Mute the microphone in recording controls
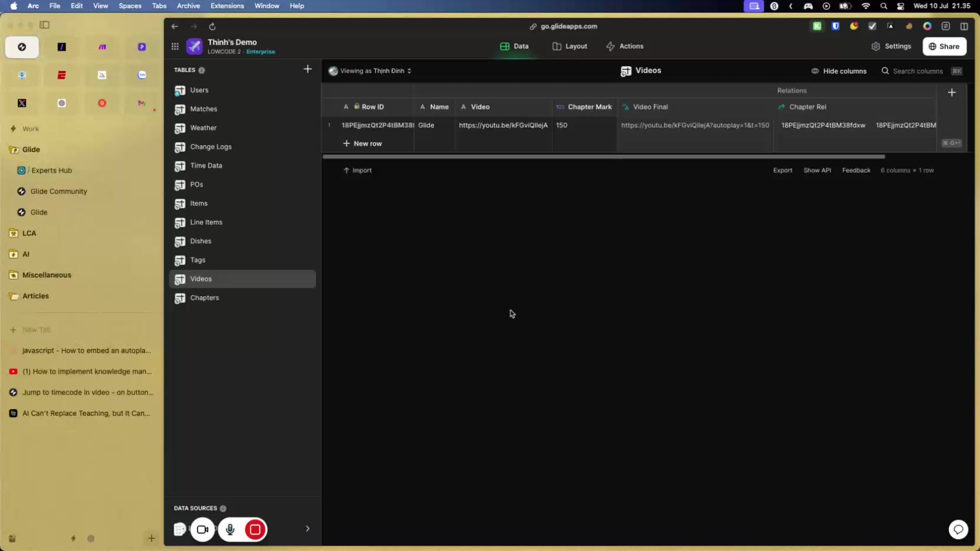Image resolution: width=980 pixels, height=551 pixels. point(230,529)
